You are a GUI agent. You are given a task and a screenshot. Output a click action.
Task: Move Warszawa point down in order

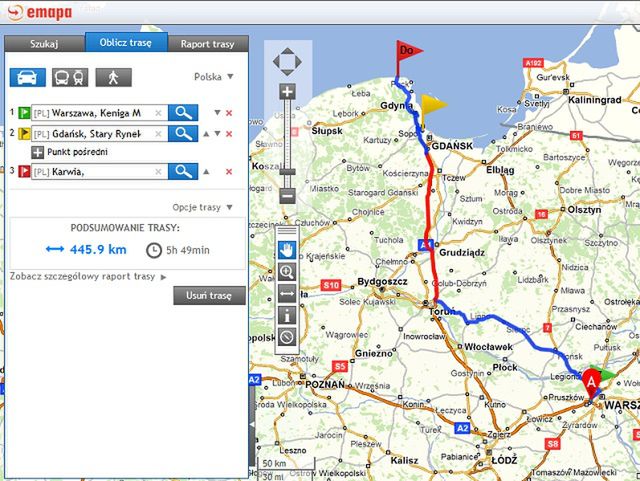[218, 113]
